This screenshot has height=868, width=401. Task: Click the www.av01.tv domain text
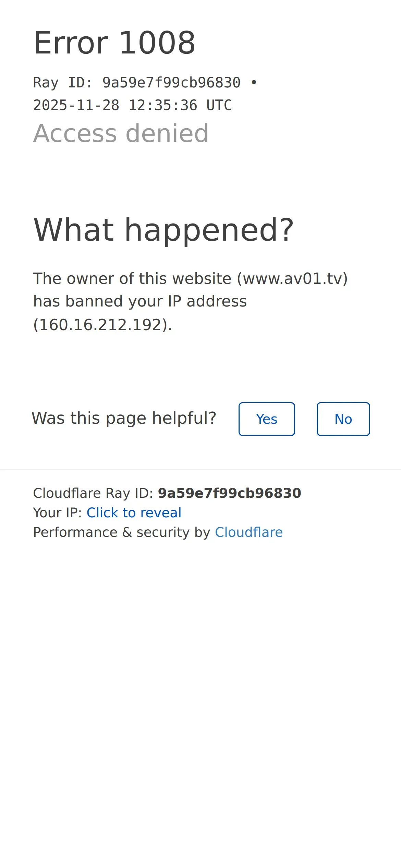click(292, 278)
